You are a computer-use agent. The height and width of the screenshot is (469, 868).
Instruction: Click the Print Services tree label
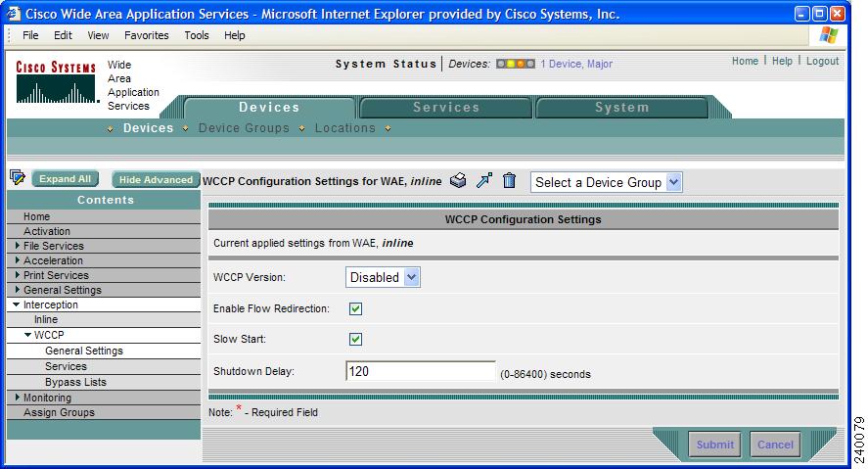click(56, 275)
